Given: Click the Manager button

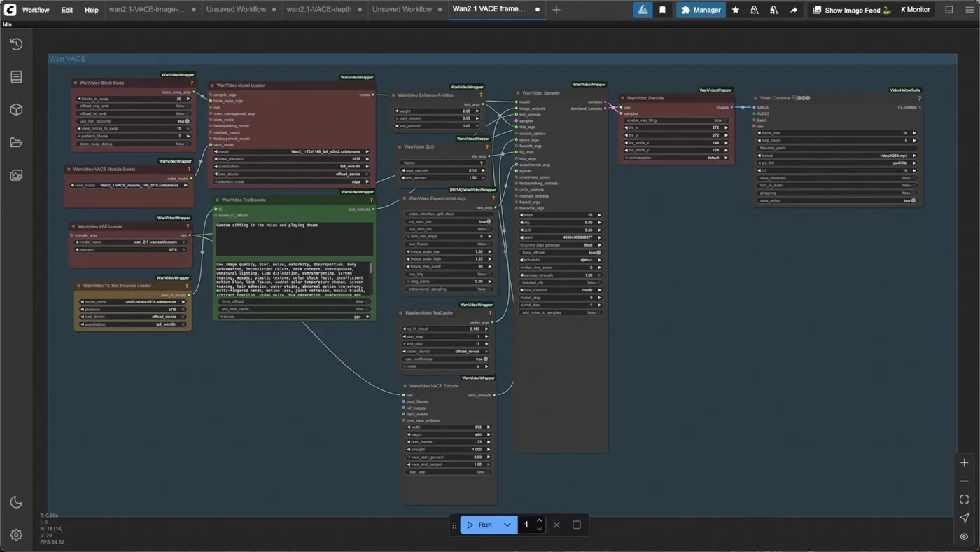Looking at the screenshot, I should point(701,10).
